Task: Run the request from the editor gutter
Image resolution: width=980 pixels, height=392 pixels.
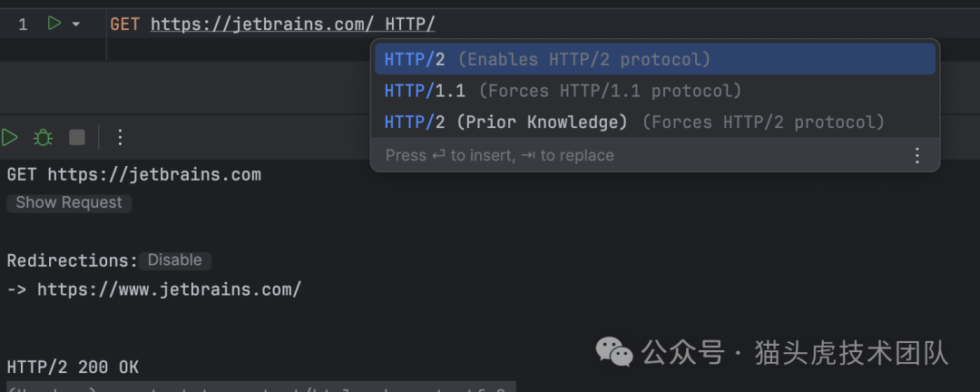Action: coord(54,24)
